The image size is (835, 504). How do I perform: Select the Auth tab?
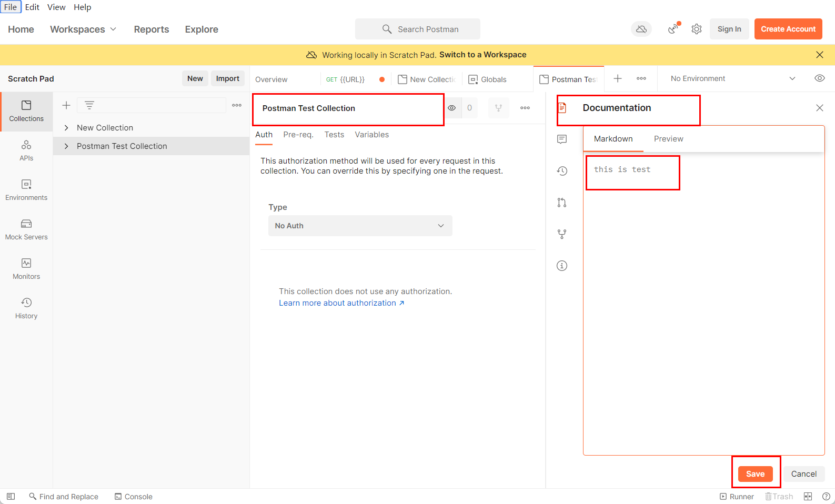tap(264, 135)
